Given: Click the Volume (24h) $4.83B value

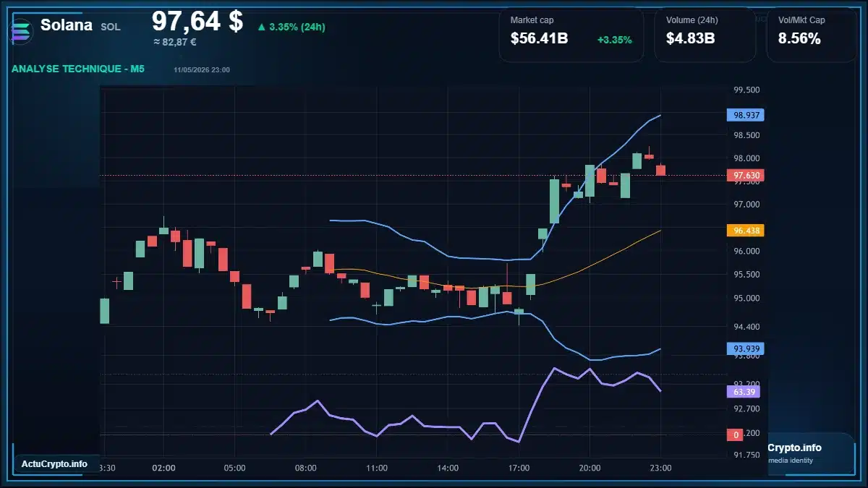Looking at the screenshot, I should coord(690,38).
